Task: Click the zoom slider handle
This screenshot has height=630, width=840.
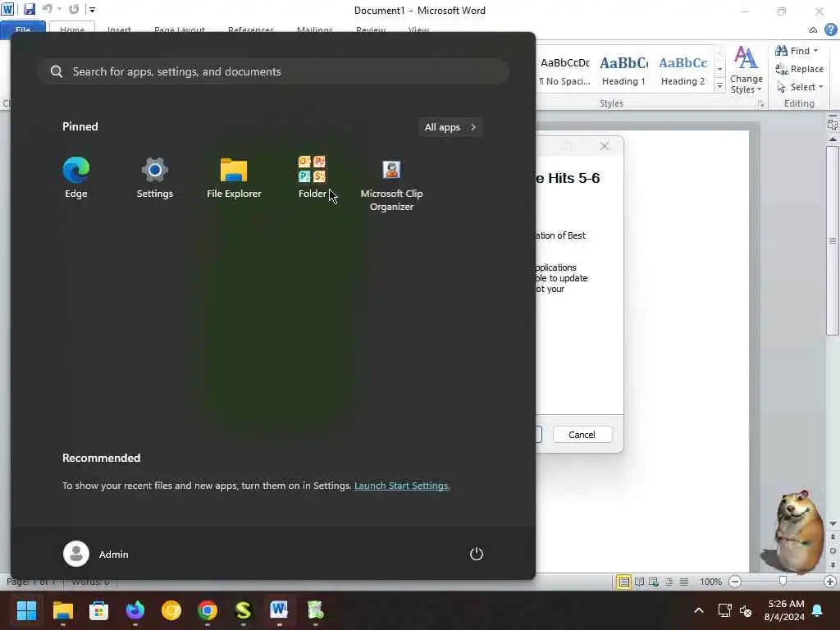Action: coord(783,582)
